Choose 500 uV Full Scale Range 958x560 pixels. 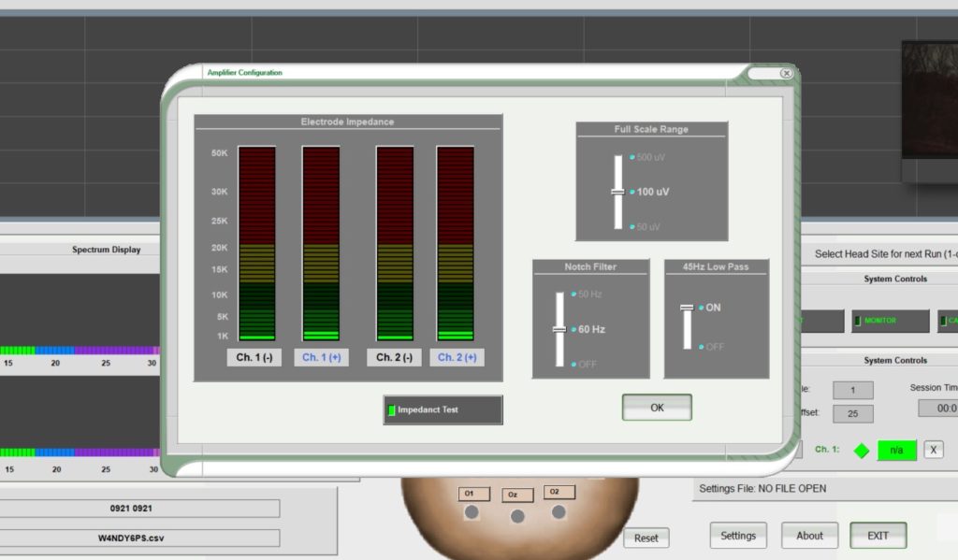click(633, 157)
